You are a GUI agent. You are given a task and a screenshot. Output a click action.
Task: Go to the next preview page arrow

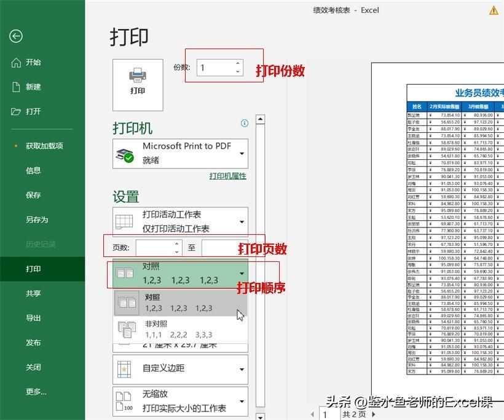[x=374, y=414]
